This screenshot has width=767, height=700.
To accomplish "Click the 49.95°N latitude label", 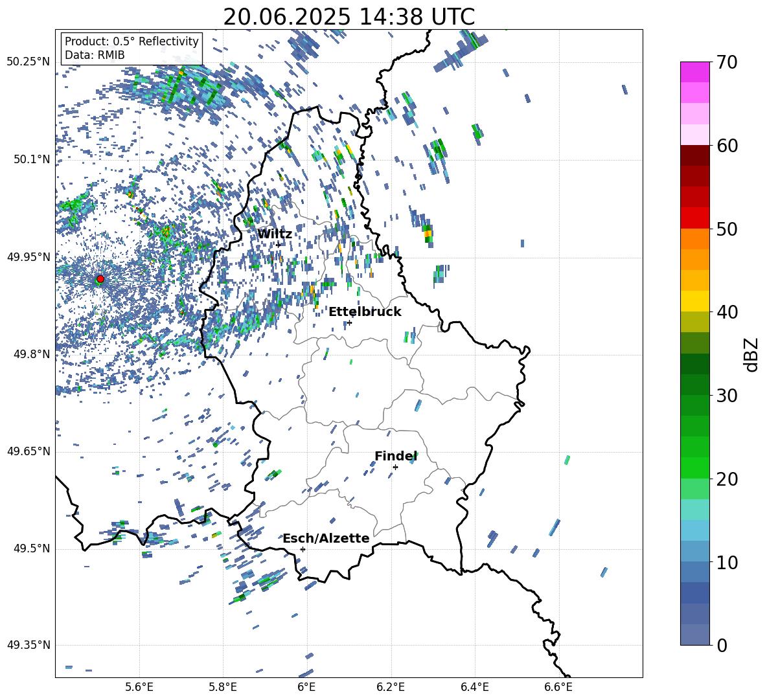I will tap(29, 257).
